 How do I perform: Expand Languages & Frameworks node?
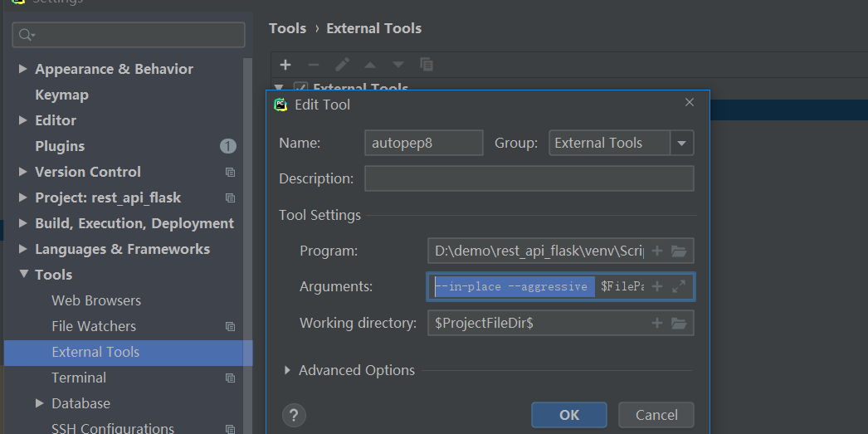pos(22,249)
